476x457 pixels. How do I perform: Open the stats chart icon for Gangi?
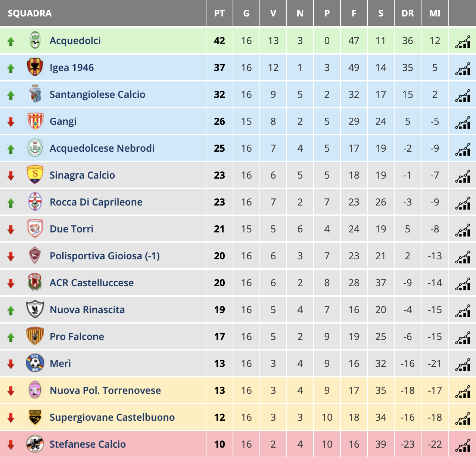tap(463, 123)
